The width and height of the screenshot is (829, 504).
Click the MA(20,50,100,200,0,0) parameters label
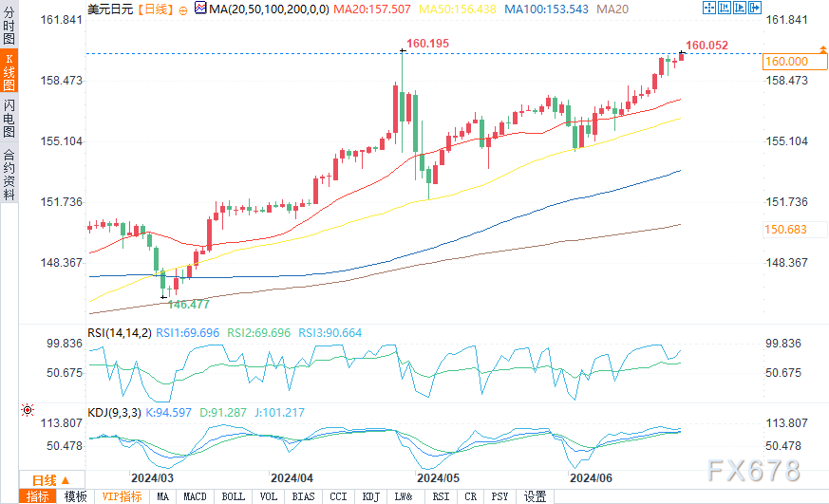tap(270, 9)
